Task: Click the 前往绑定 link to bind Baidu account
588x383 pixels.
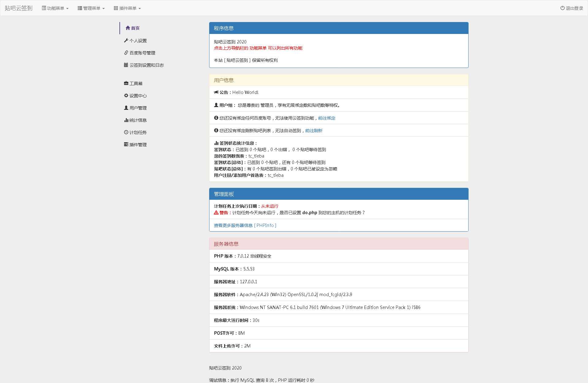Action: point(326,118)
